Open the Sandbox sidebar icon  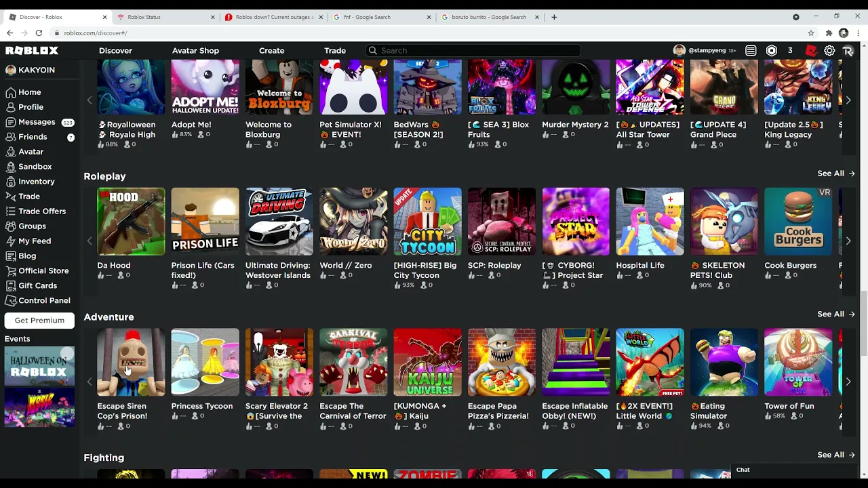tap(10, 167)
